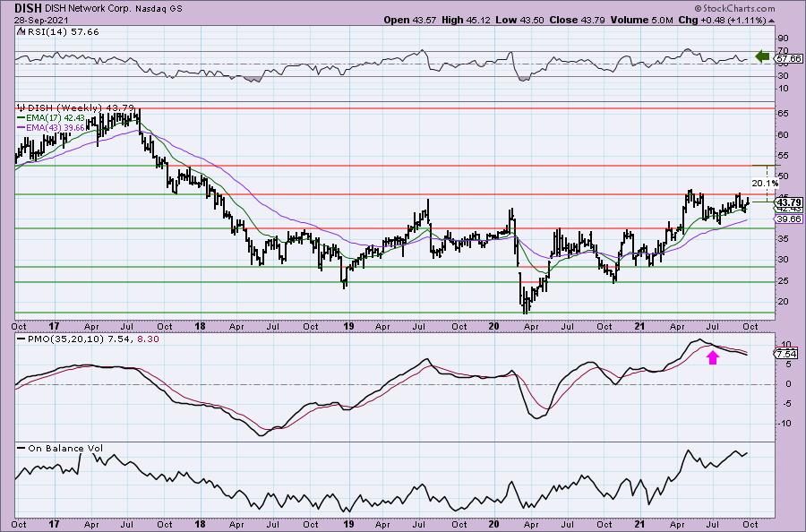The width and height of the screenshot is (806, 532).
Task: Click the '20.1%' upside target label
Action: click(x=765, y=184)
